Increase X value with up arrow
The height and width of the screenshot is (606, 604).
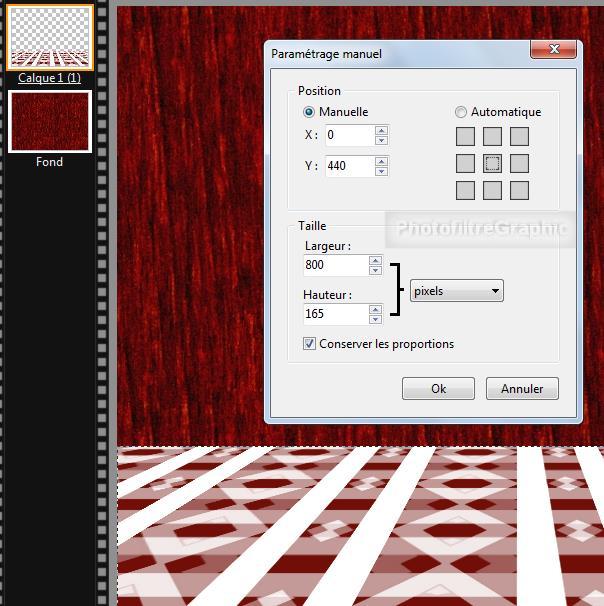(x=381, y=130)
